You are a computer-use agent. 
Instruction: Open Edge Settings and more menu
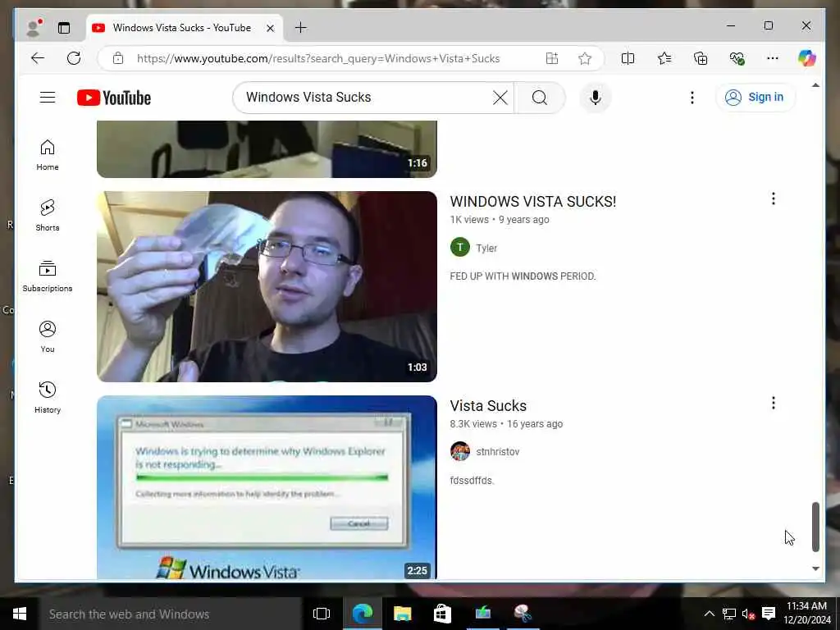pyautogui.click(x=773, y=58)
